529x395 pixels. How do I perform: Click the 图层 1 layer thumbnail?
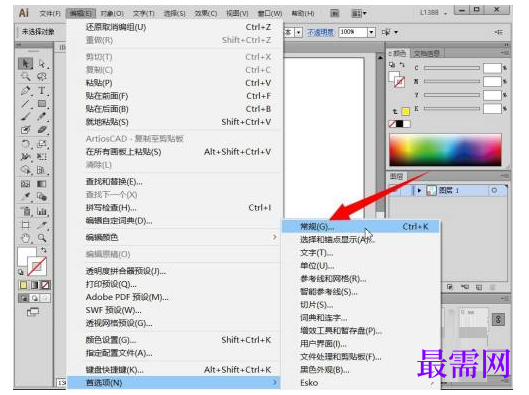432,191
